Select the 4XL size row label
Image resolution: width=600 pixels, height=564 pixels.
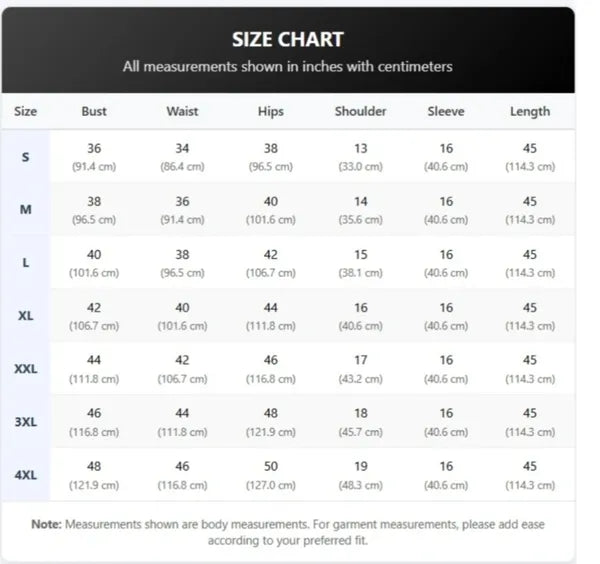(26, 475)
